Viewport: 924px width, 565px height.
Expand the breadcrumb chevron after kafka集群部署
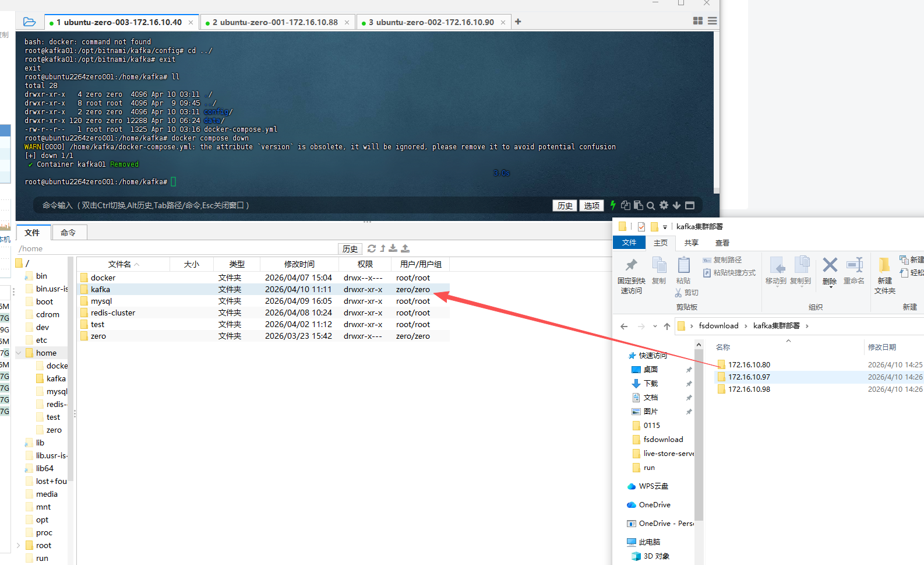coord(807,326)
